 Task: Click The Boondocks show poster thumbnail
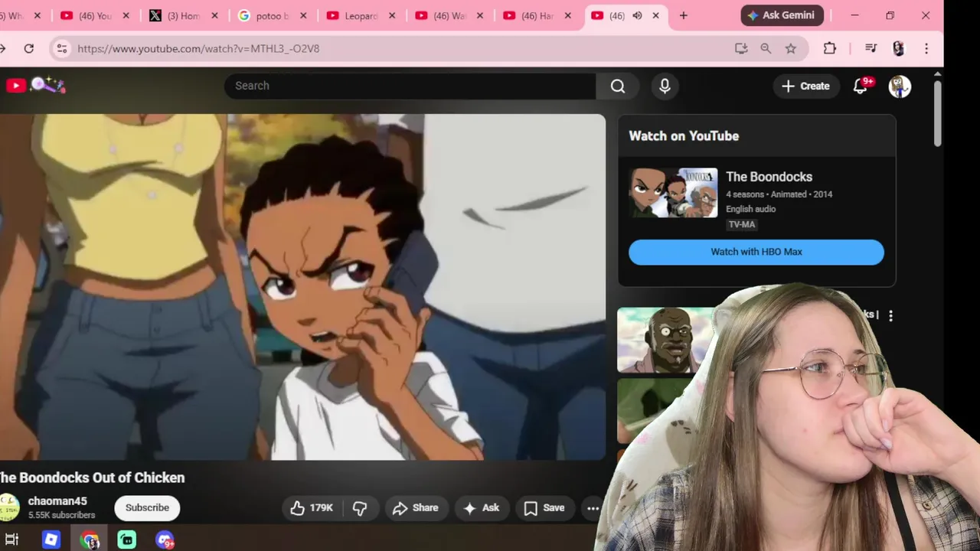(673, 193)
